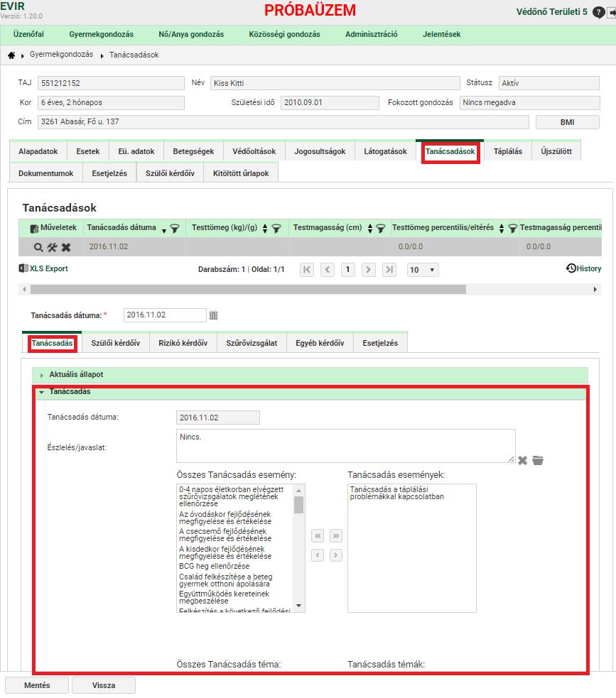
Task: Open the Műveletek column header icon
Action: (34, 229)
